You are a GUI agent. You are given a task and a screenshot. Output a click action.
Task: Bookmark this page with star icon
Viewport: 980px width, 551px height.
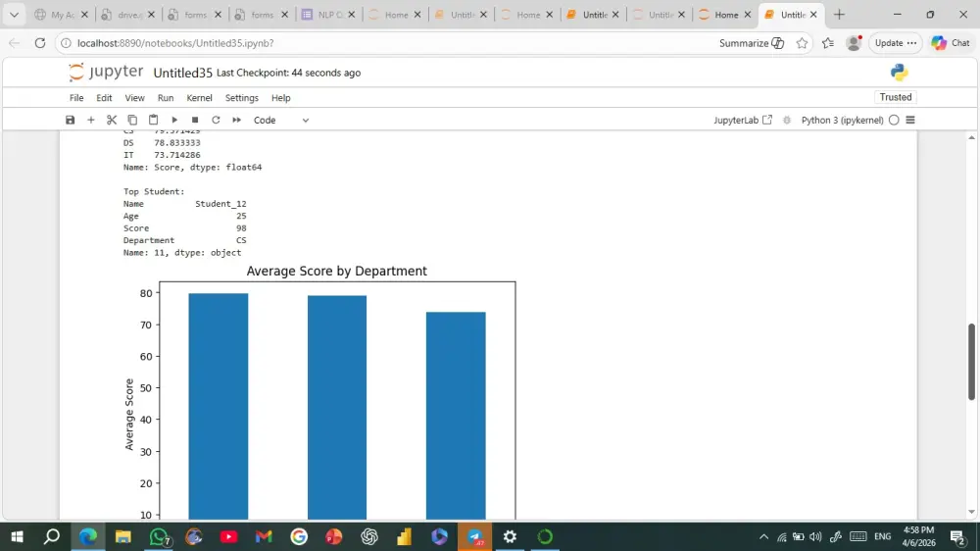click(802, 43)
